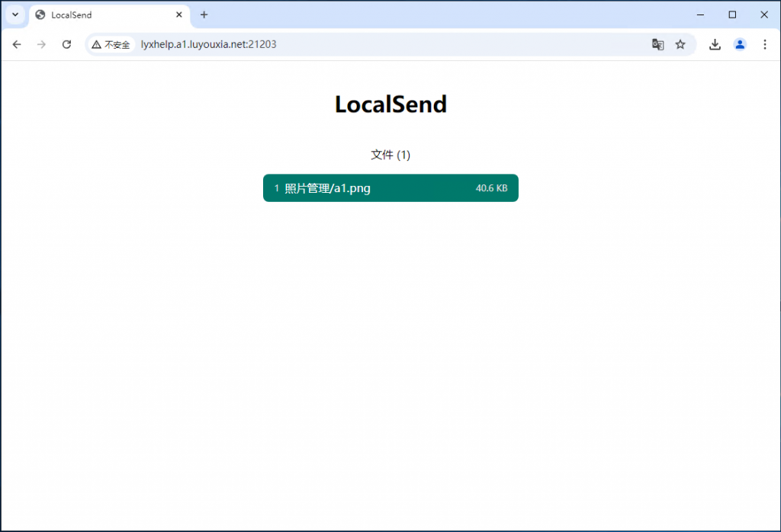The width and height of the screenshot is (781, 532).
Task: Click the LocalSend globe favicon on tab
Action: click(x=40, y=14)
